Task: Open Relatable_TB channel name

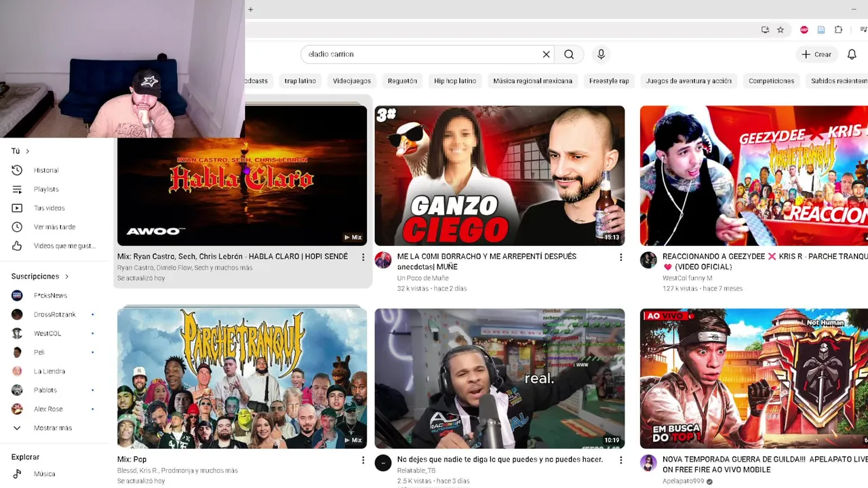Action: point(416,470)
